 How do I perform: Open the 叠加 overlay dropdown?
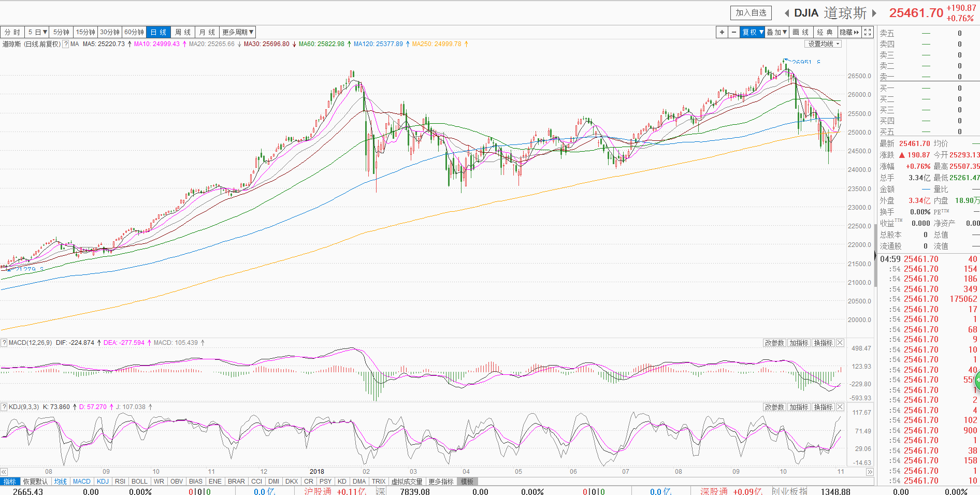tap(777, 32)
